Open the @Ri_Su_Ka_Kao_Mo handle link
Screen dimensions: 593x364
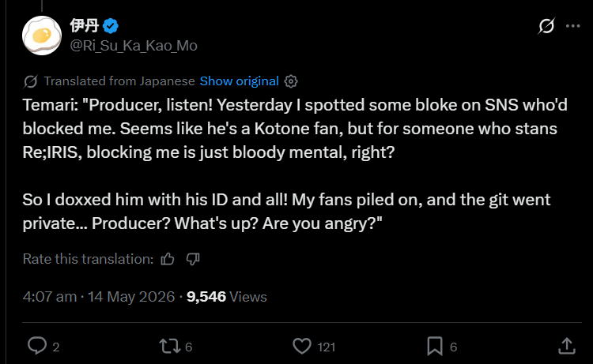(x=134, y=46)
